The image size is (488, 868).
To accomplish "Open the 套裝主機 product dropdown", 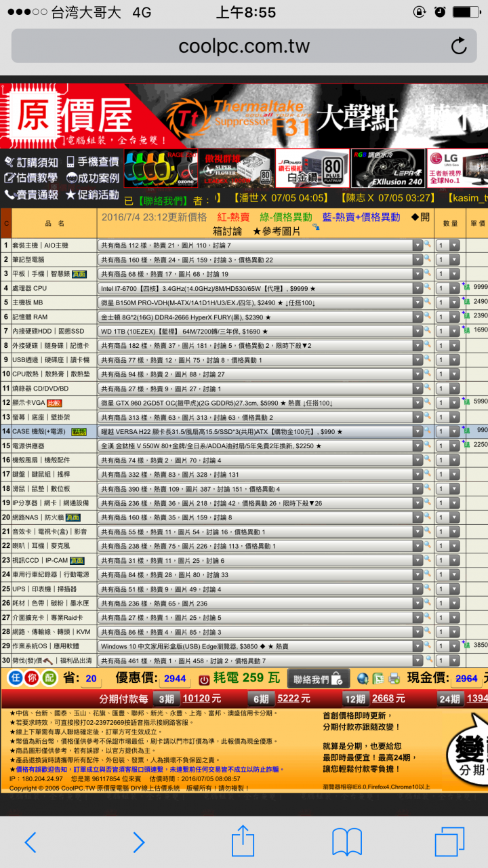I will [260, 245].
